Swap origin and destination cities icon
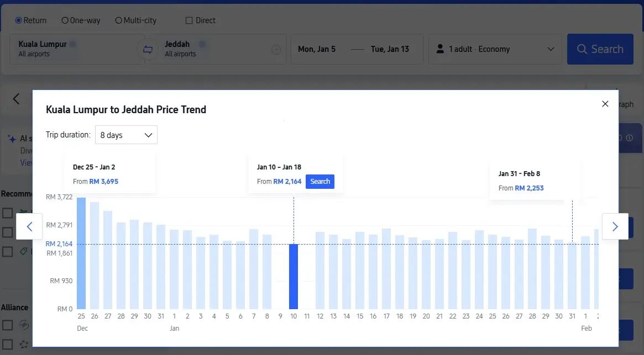Screen dimensions: 644x355 [147, 49]
